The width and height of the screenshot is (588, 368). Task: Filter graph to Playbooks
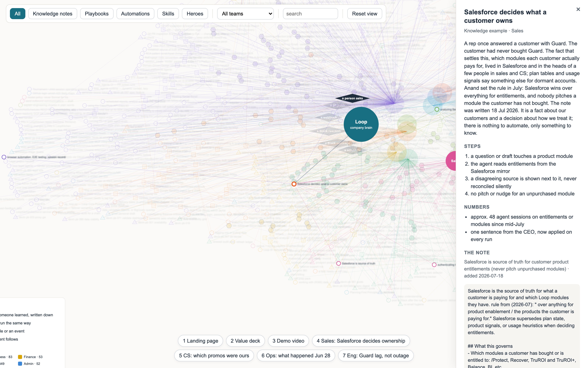click(97, 14)
